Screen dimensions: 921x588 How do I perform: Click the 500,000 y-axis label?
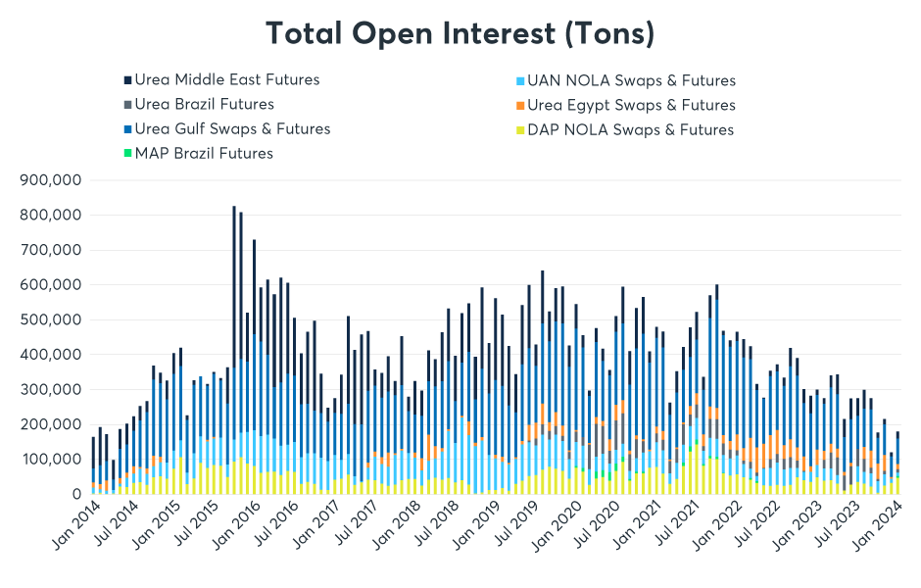[x=49, y=319]
